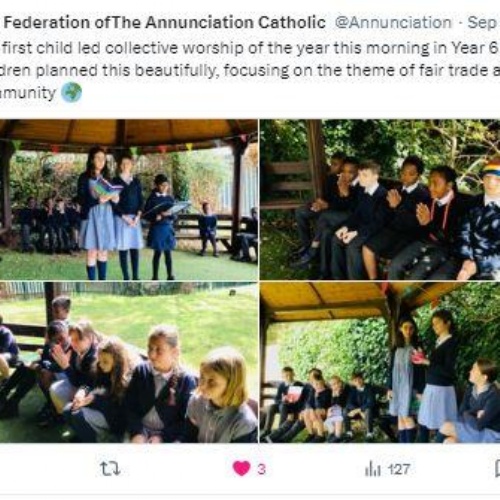Open the view analytics bar chart icon
500x500 pixels.
pos(372,469)
